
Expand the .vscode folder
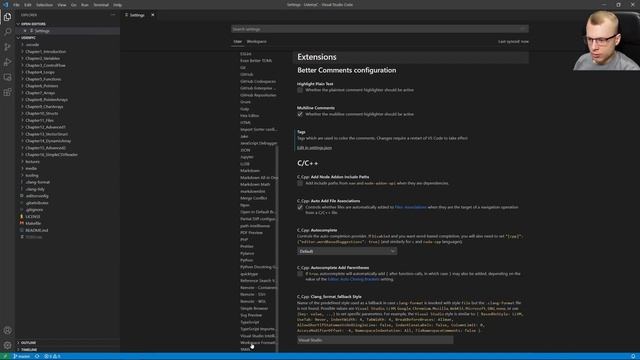(x=32, y=44)
